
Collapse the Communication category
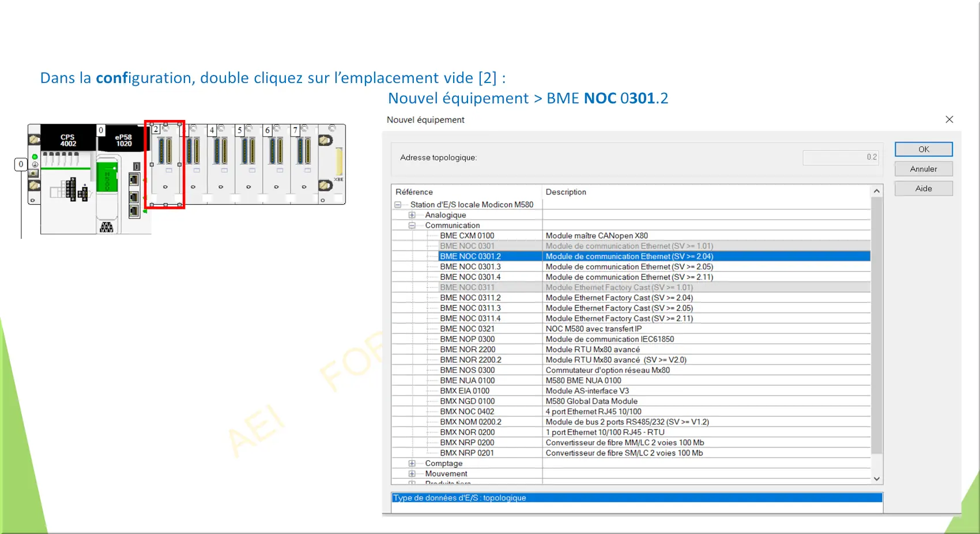tap(412, 225)
